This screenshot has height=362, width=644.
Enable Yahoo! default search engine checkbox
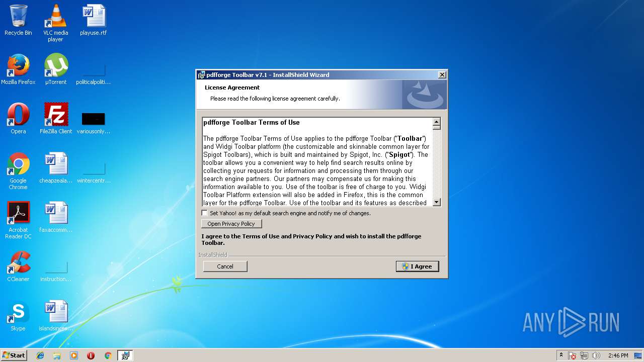pyautogui.click(x=204, y=213)
